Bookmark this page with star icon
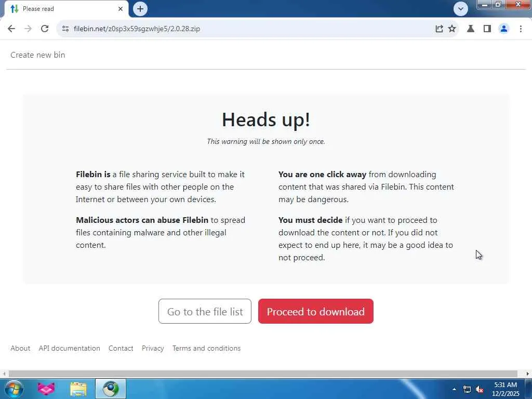The height and width of the screenshot is (399, 532). (x=452, y=29)
